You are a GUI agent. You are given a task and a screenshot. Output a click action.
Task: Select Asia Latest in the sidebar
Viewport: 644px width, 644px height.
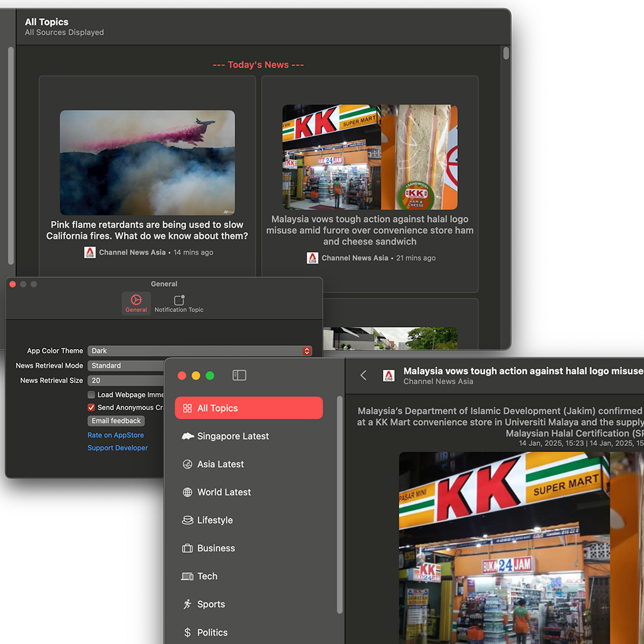[x=248, y=464]
